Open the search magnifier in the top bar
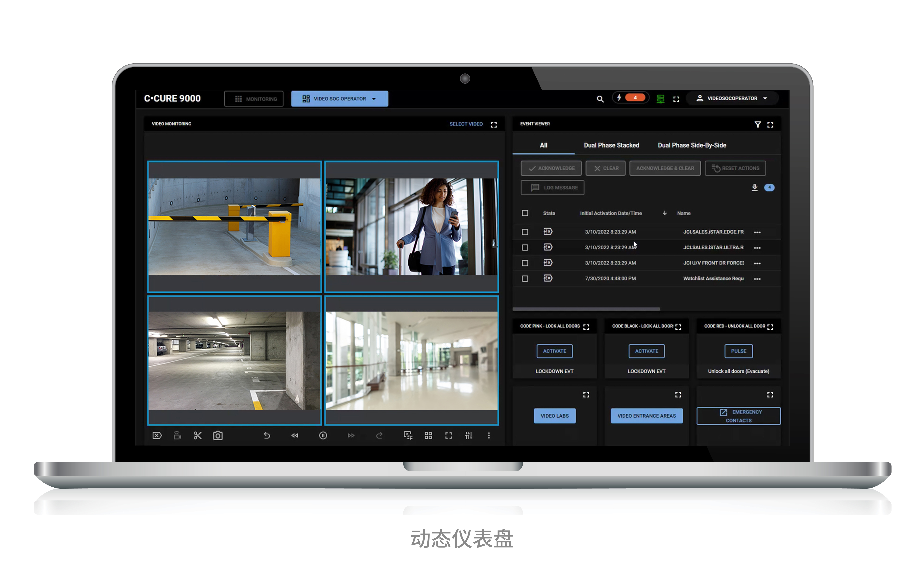924x578 pixels. coord(600,99)
